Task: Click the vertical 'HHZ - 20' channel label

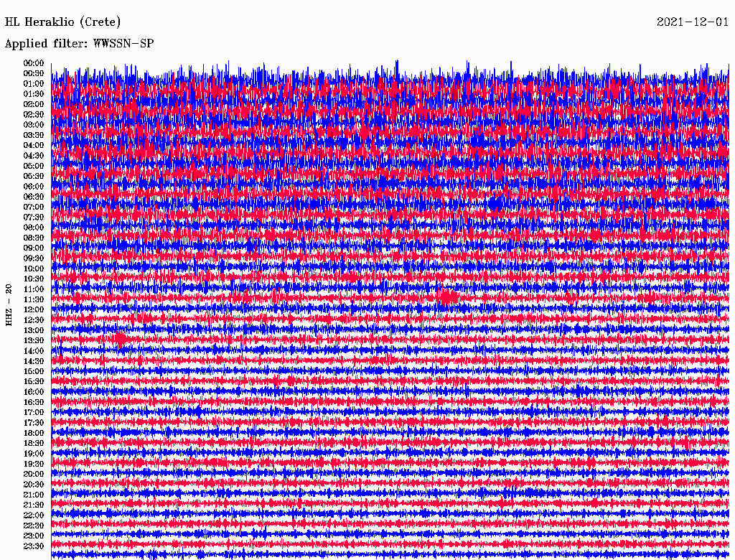Action: click(9, 305)
